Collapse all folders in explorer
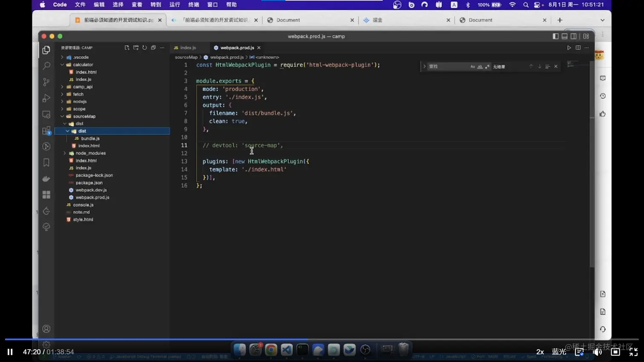The image size is (644, 362). 153,48
